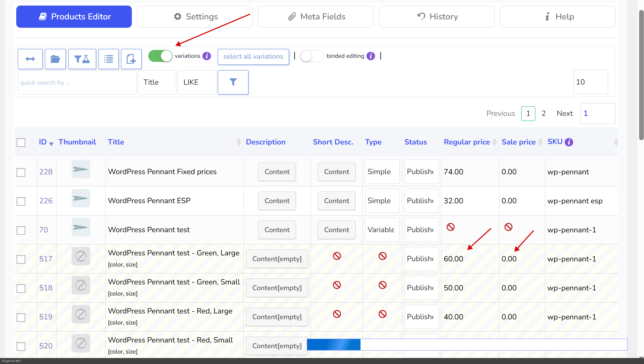Open the filter and flask tool

point(82,59)
